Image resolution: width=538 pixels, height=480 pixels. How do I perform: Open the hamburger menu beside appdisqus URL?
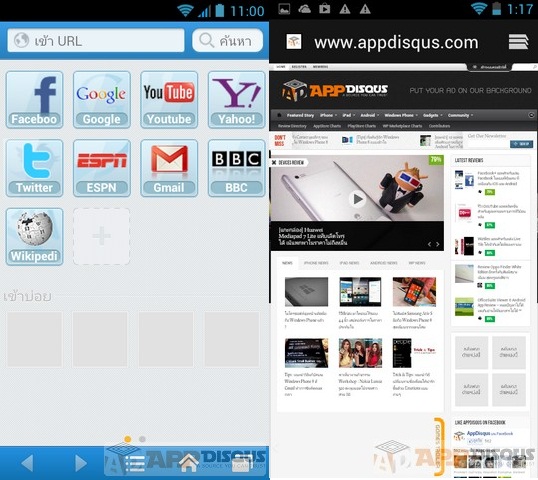click(x=518, y=42)
